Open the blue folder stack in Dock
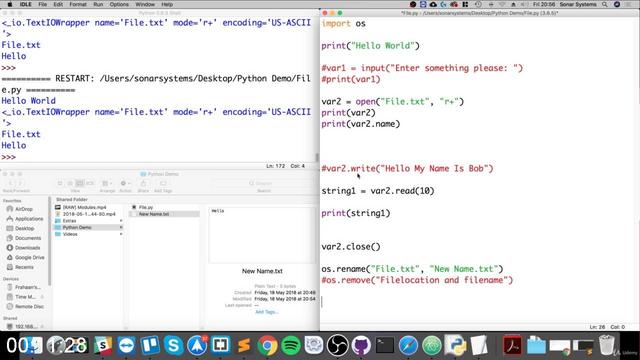 [536, 345]
